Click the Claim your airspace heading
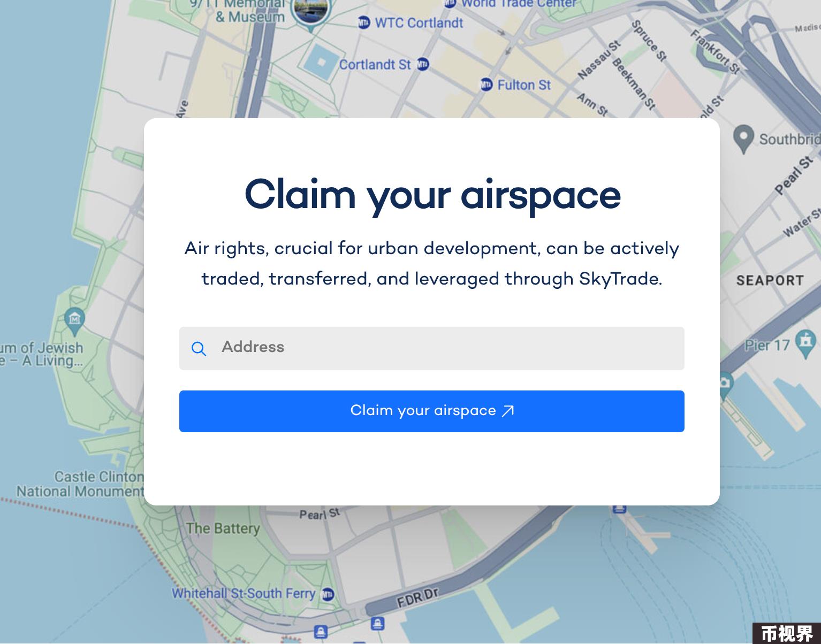The image size is (821, 644). point(432,195)
